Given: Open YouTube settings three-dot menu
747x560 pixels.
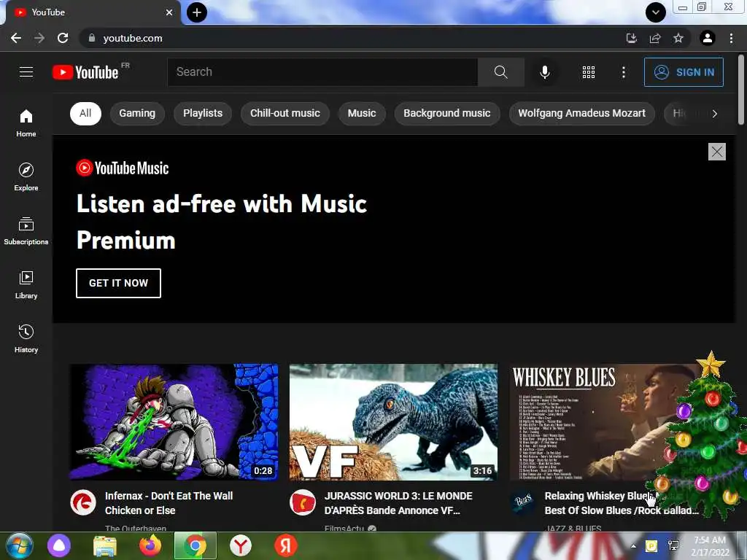Looking at the screenshot, I should [624, 72].
